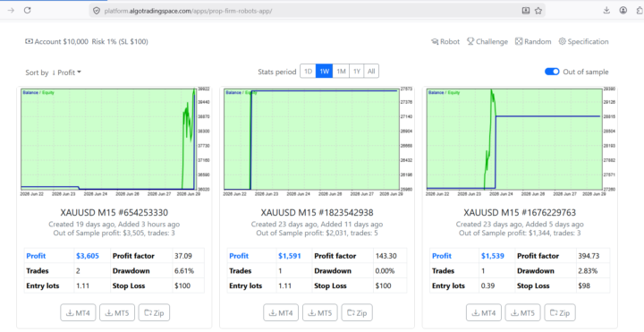Download MT4 file for robot #1823542938
Image resolution: width=644 pixels, height=332 pixels.
(281, 312)
